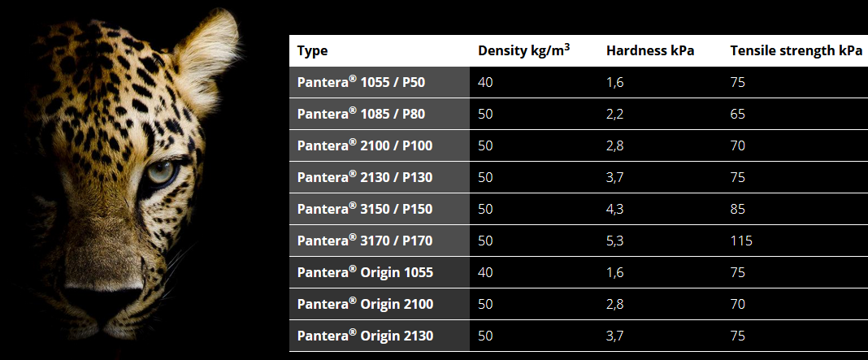Click the tensile strength value 115

(741, 241)
